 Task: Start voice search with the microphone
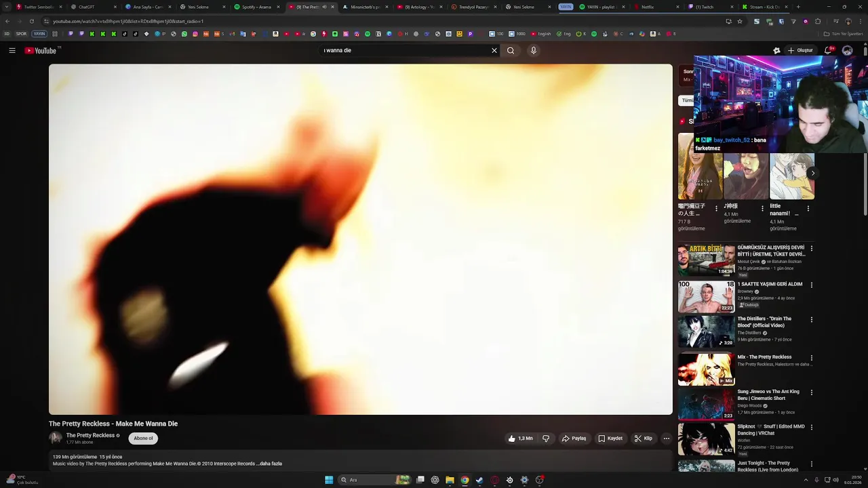click(534, 50)
